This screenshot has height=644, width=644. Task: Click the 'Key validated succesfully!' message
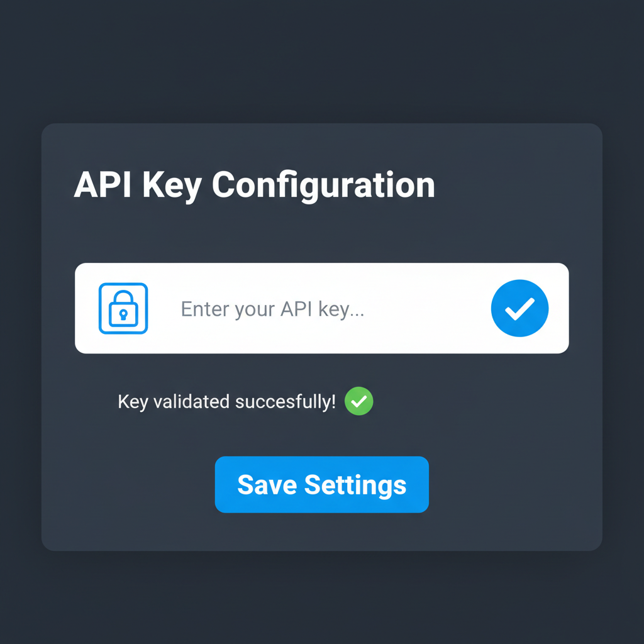pos(226,401)
